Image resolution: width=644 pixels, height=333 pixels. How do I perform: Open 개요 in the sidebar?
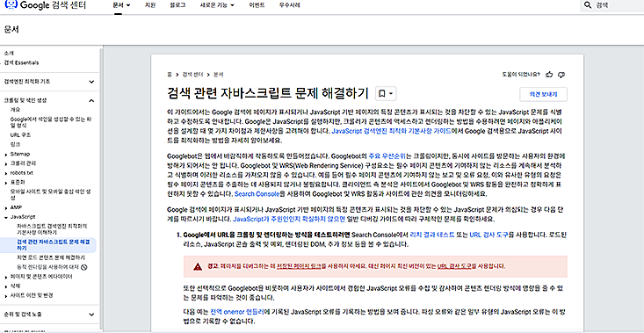click(x=15, y=110)
